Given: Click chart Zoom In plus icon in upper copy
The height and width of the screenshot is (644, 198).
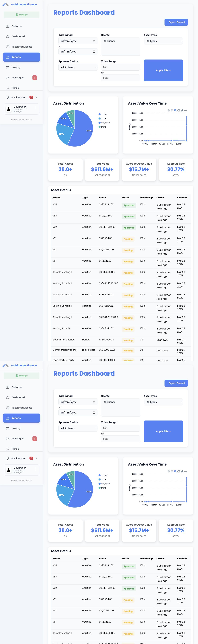Looking at the screenshot, I should point(168,110).
